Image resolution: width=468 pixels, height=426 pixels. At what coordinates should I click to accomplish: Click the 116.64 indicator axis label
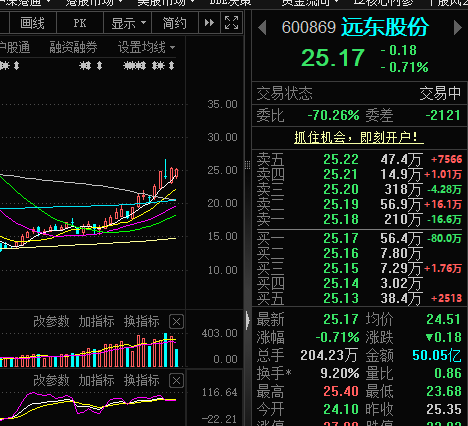220,392
